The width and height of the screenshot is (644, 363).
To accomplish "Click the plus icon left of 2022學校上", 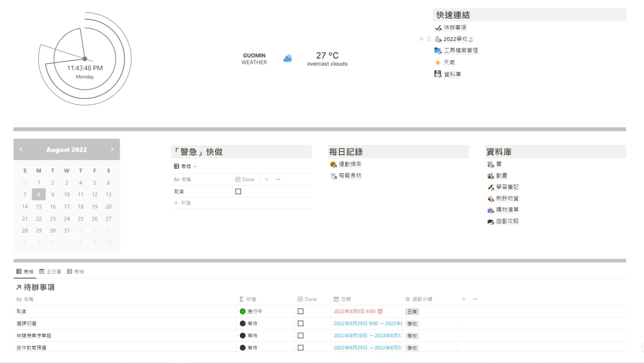I will coord(422,39).
